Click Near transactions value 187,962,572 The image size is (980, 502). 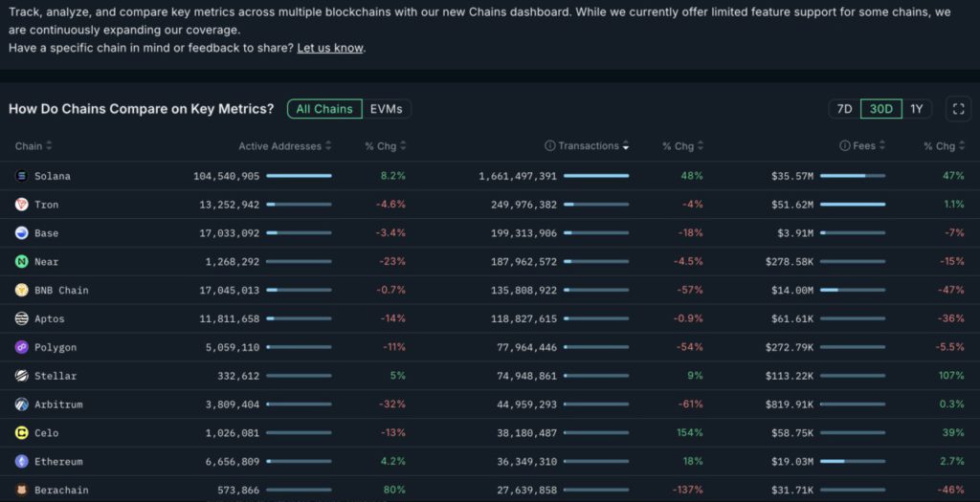[523, 262]
